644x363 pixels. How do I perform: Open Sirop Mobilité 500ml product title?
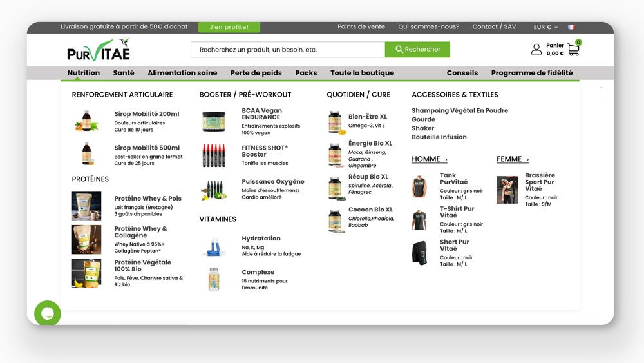[x=147, y=148]
